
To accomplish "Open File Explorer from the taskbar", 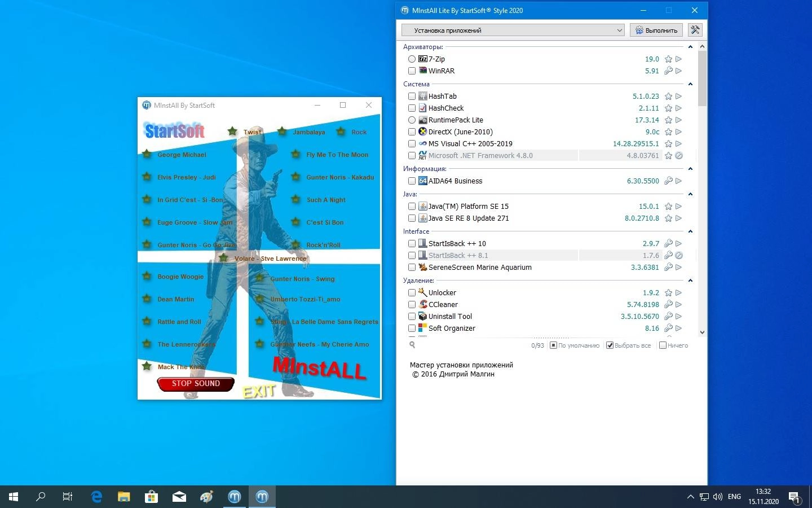I will tap(124, 497).
